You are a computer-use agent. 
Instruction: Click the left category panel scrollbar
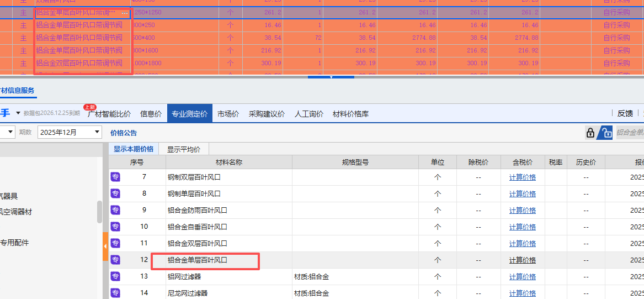point(99,212)
